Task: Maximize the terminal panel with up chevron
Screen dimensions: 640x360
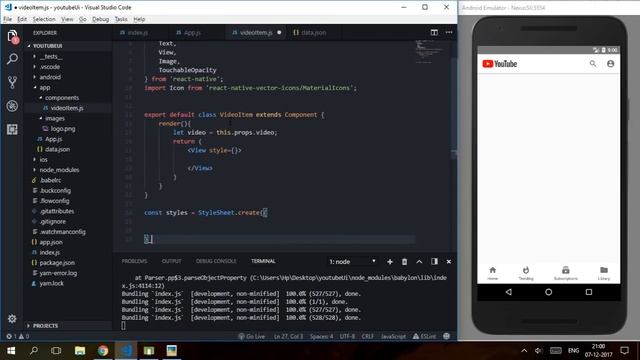Action: (x=419, y=262)
